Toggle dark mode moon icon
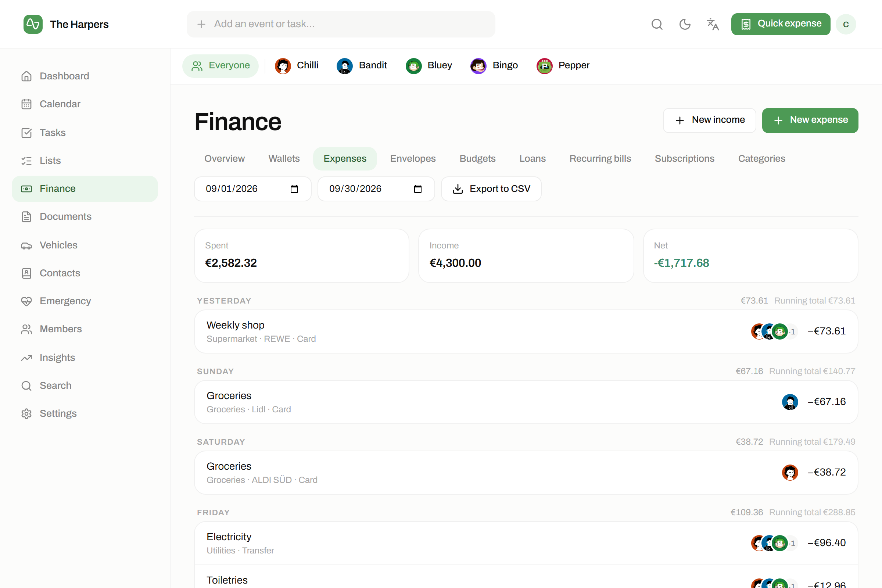 [x=685, y=24]
